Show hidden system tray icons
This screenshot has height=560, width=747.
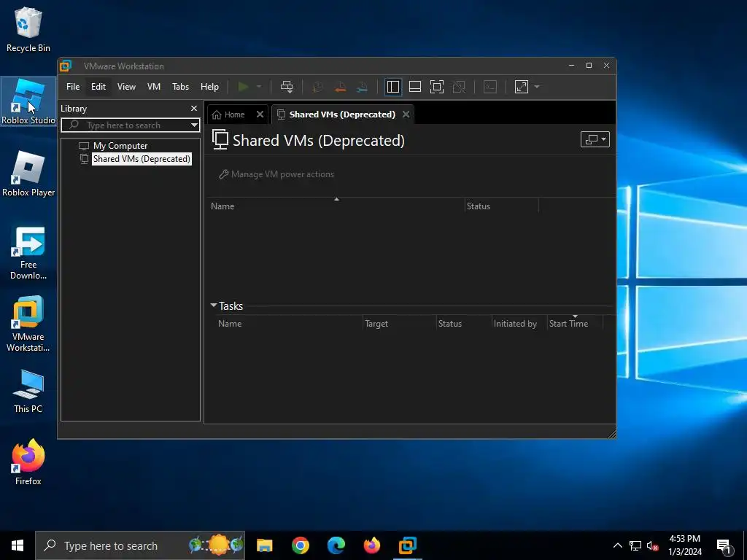617,545
